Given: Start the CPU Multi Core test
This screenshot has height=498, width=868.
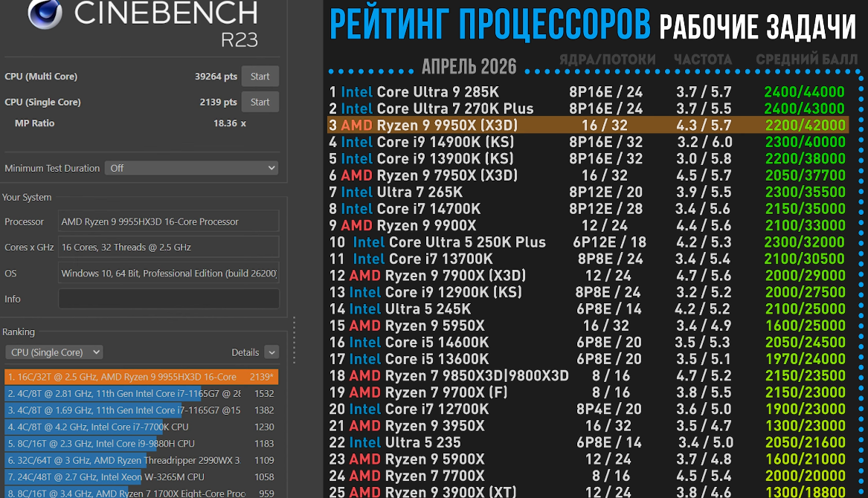Looking at the screenshot, I should (260, 77).
